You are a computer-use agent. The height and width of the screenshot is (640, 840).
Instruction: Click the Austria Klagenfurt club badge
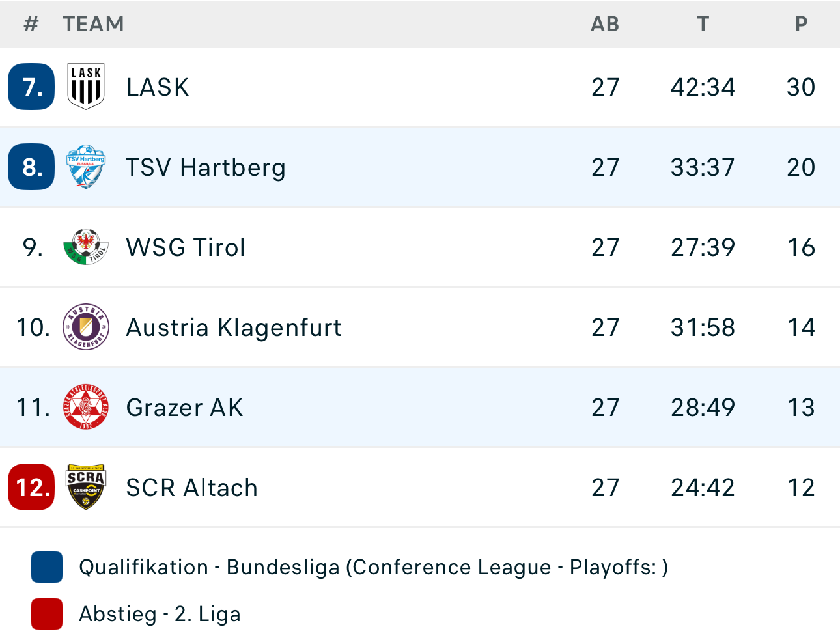pos(86,327)
